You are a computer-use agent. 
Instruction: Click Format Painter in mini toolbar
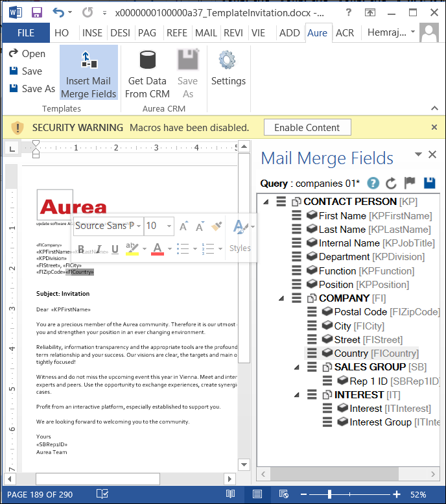(x=217, y=226)
